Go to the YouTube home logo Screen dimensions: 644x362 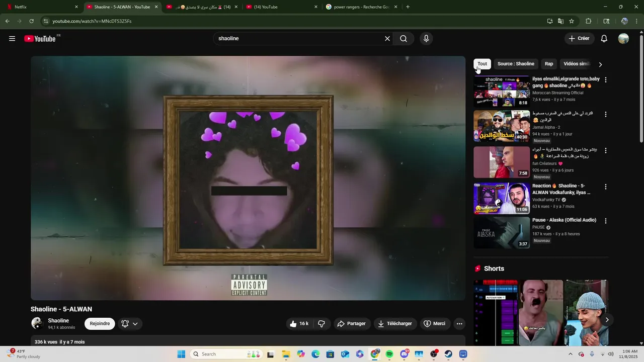click(40, 39)
